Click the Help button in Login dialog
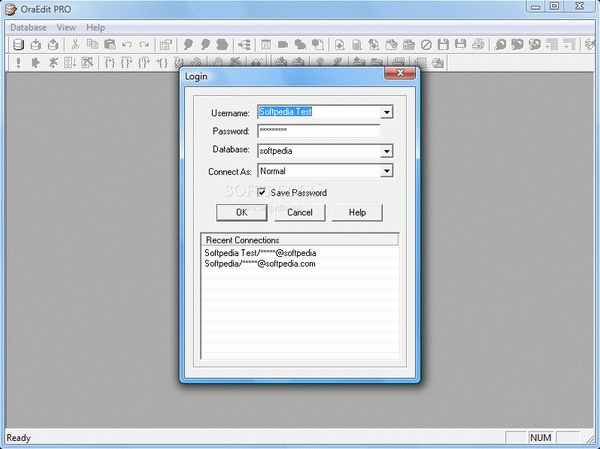The image size is (600, 449). [x=357, y=212]
